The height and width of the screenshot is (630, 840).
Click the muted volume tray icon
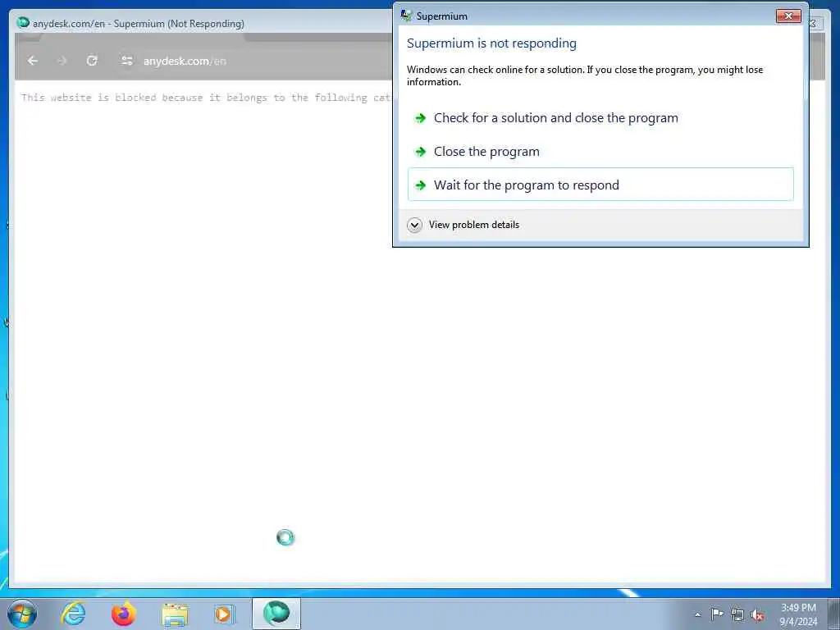coord(757,614)
